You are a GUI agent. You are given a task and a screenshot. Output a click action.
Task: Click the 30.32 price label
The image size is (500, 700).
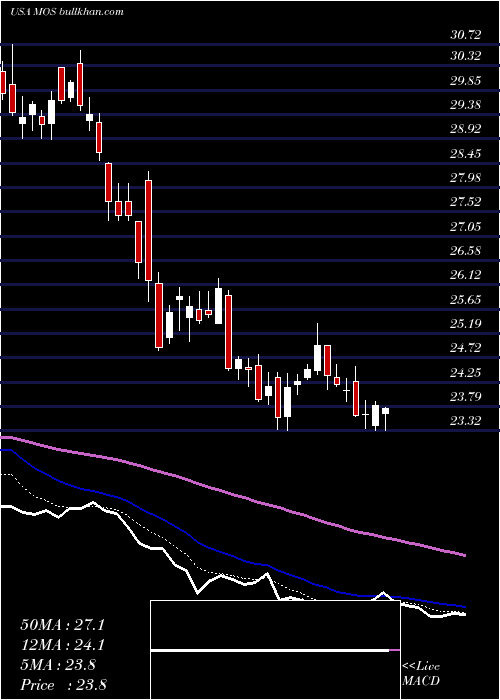tap(466, 56)
